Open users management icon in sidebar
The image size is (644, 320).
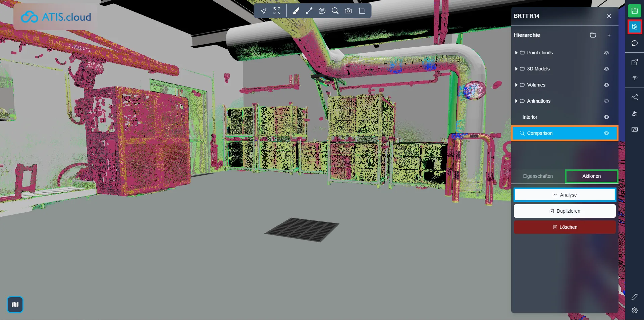[x=634, y=113]
